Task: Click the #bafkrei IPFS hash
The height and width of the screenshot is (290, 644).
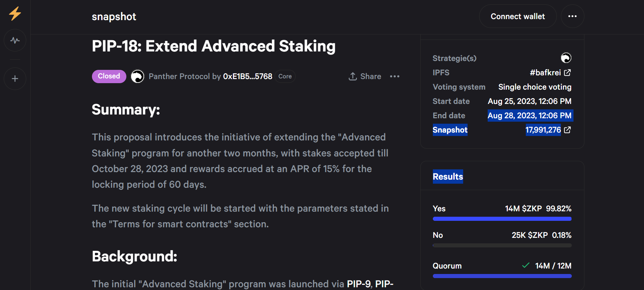Action: [x=545, y=73]
